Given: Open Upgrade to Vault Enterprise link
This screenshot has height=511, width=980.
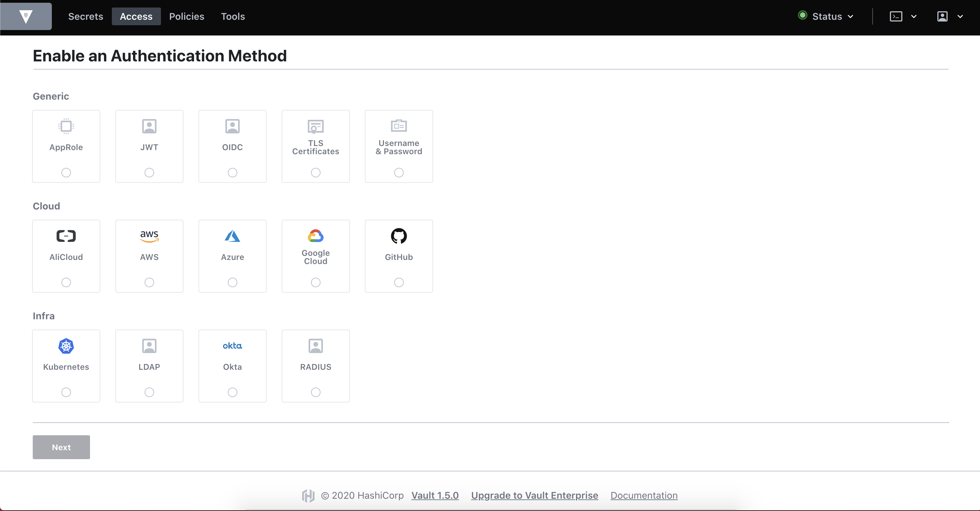Looking at the screenshot, I should [x=534, y=495].
